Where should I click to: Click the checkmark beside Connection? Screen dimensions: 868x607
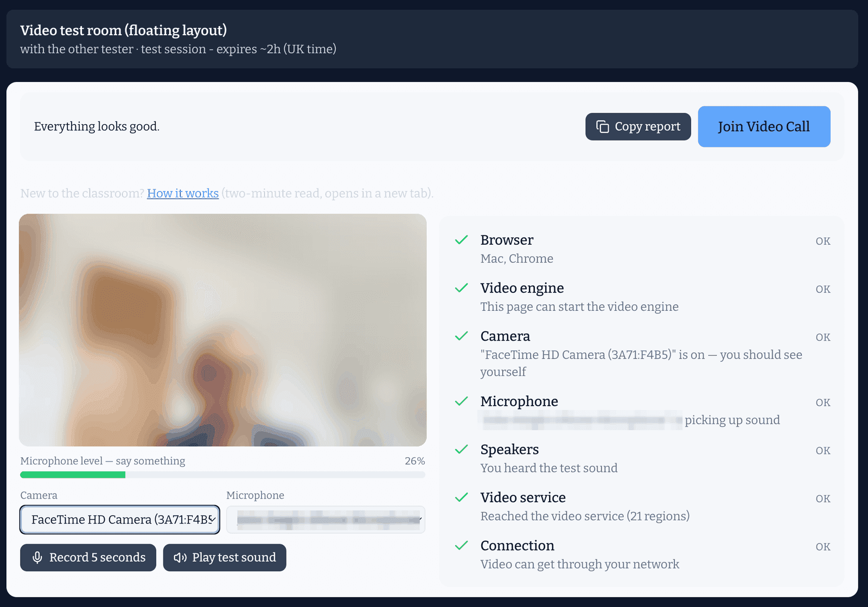[x=462, y=546]
